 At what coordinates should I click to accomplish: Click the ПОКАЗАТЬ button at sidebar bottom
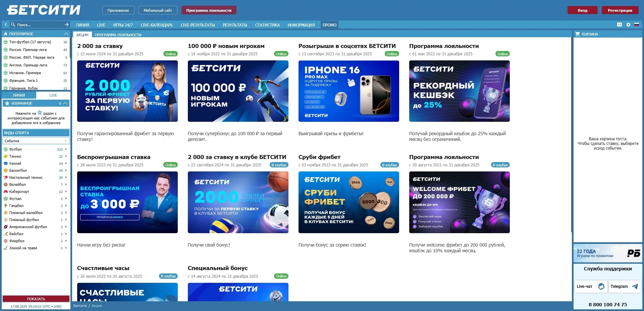point(36,299)
